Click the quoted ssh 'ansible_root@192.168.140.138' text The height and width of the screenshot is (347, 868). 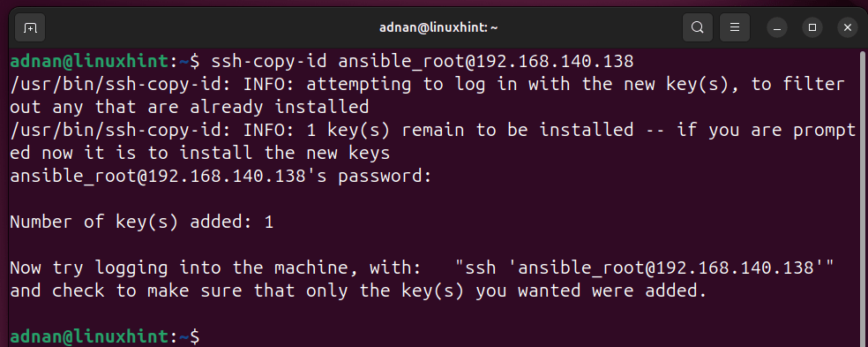(x=644, y=268)
